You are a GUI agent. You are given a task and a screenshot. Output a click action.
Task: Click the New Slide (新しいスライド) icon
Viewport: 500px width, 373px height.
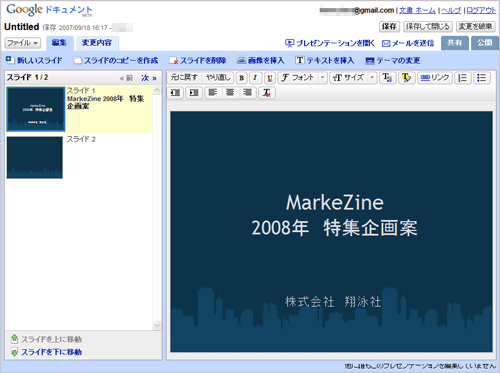tap(10, 60)
